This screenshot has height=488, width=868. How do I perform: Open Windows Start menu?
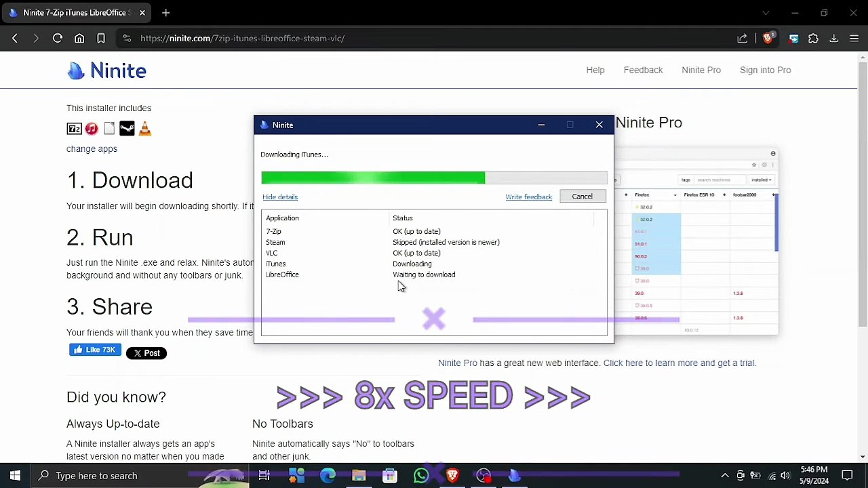[x=15, y=476]
